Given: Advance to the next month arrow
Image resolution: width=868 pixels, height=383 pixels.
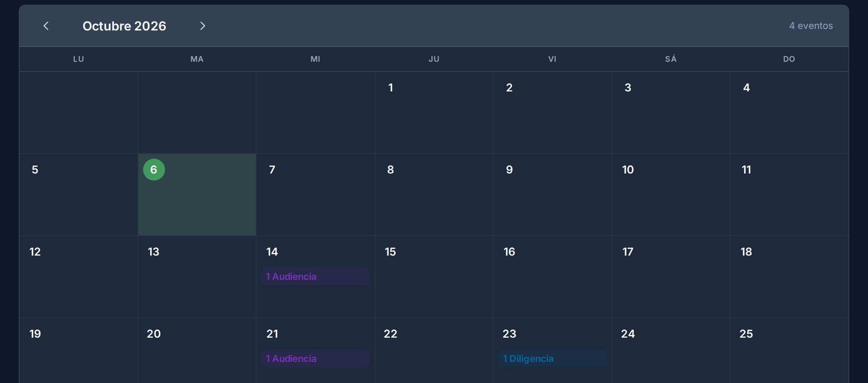Looking at the screenshot, I should [x=203, y=26].
